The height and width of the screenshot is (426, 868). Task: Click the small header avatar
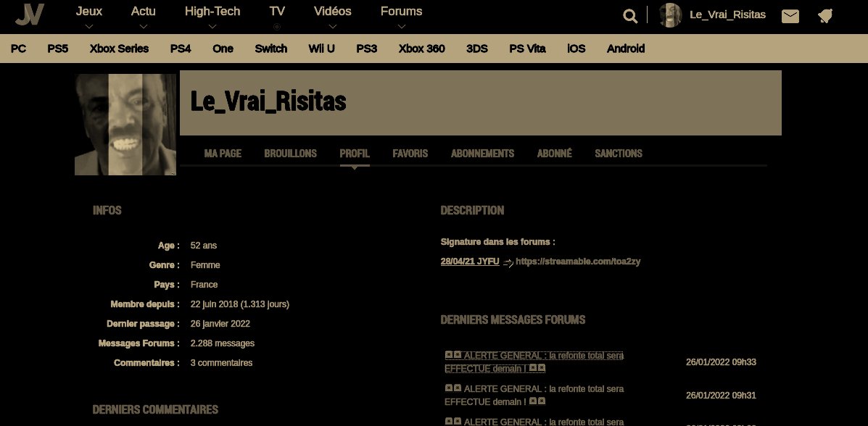(x=670, y=15)
